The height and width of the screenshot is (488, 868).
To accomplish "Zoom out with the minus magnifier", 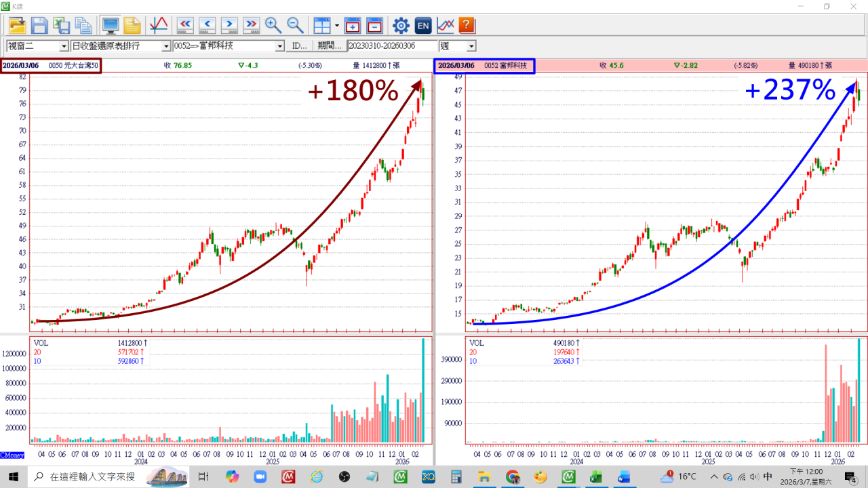I will point(296,26).
